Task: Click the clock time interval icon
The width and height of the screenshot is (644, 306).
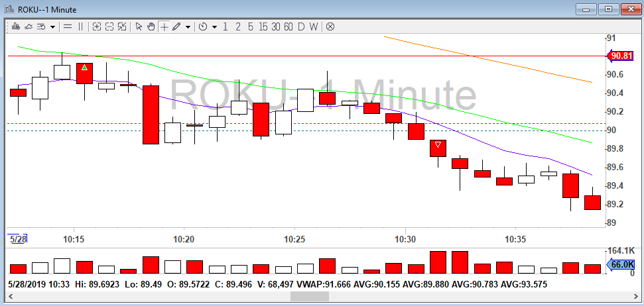Action: [203, 27]
